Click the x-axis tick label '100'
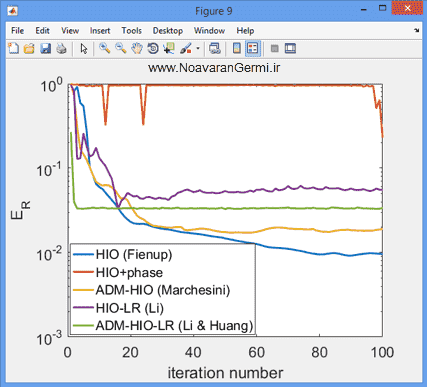The height and width of the screenshot is (387, 427). click(383, 352)
